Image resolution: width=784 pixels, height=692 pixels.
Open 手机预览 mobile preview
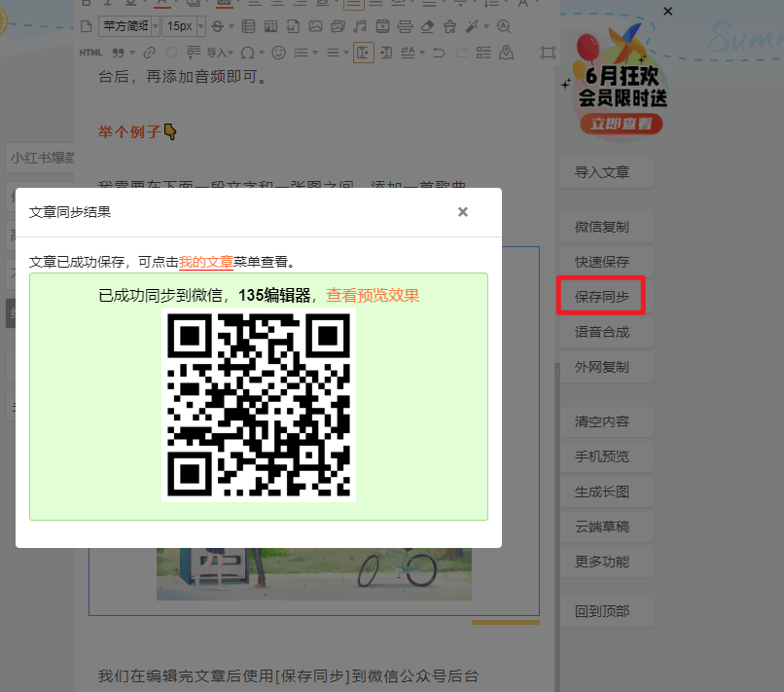click(x=607, y=456)
